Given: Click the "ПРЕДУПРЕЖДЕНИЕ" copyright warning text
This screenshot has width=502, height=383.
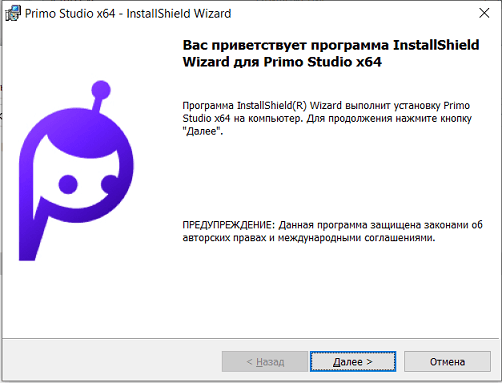Looking at the screenshot, I should [332, 231].
